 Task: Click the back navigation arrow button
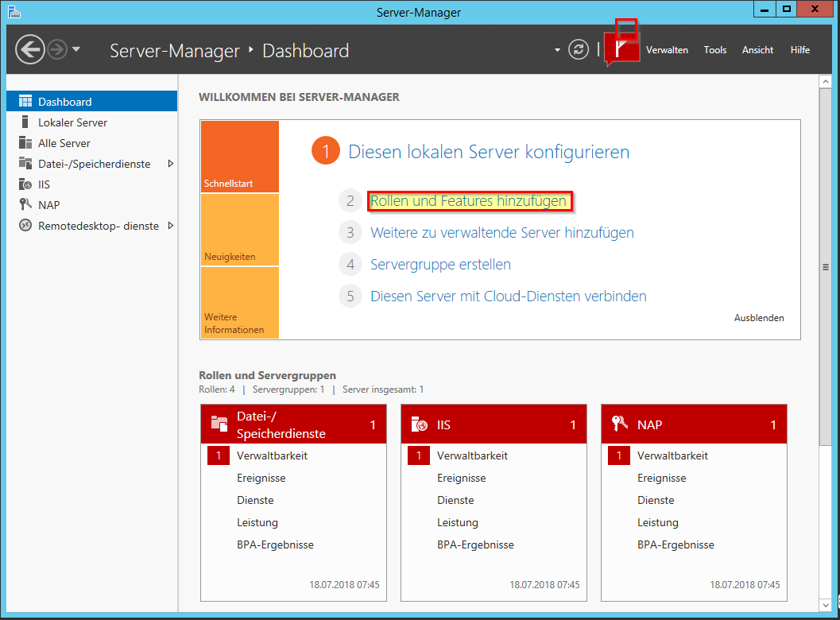click(x=30, y=50)
